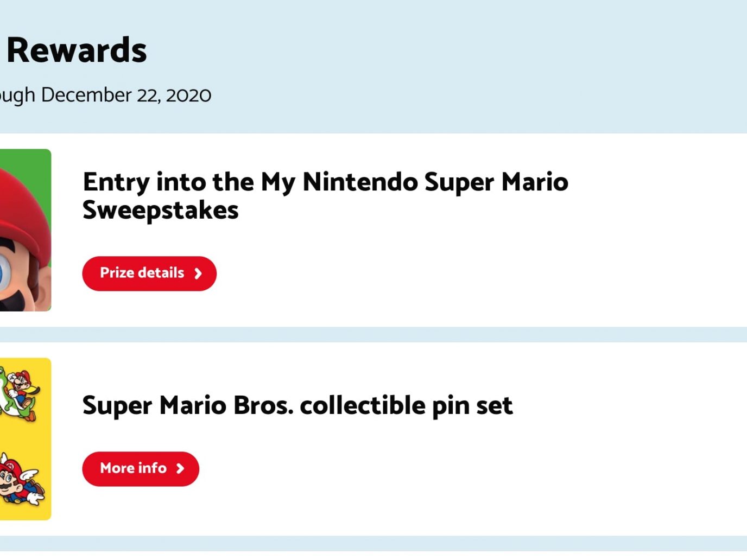This screenshot has width=747, height=560.
Task: Click the chevron arrow on Prize details
Action: pyautogui.click(x=198, y=273)
